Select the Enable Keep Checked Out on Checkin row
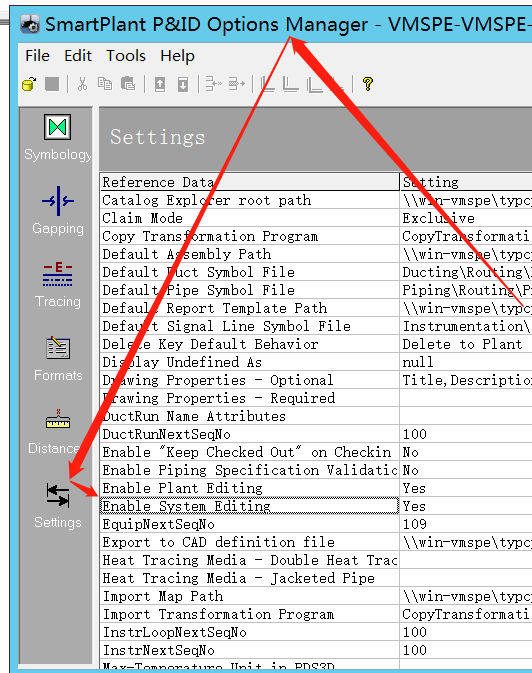This screenshot has height=673, width=532. point(249,453)
